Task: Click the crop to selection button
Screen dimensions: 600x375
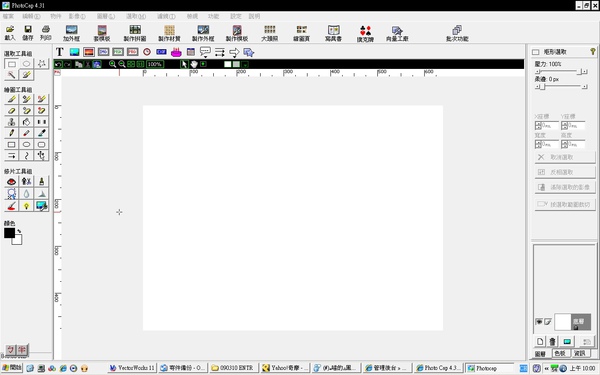Action: (x=565, y=204)
